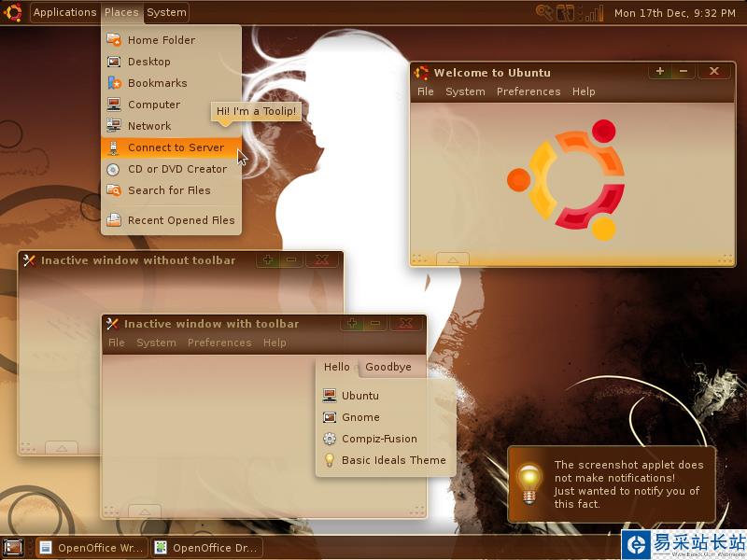Open Search for Files
This screenshot has width=747, height=560.
pyautogui.click(x=171, y=190)
